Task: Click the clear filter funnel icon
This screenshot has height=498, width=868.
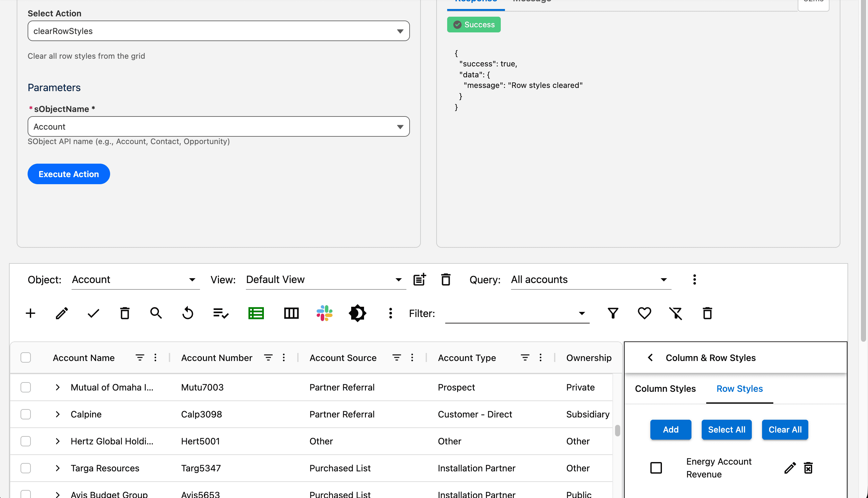Action: point(675,313)
